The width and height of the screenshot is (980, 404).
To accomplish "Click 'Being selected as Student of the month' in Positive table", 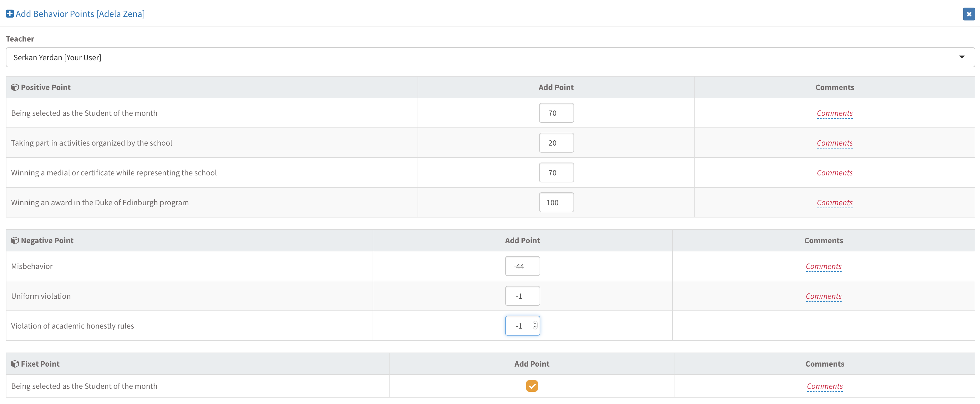I will coord(84,113).
